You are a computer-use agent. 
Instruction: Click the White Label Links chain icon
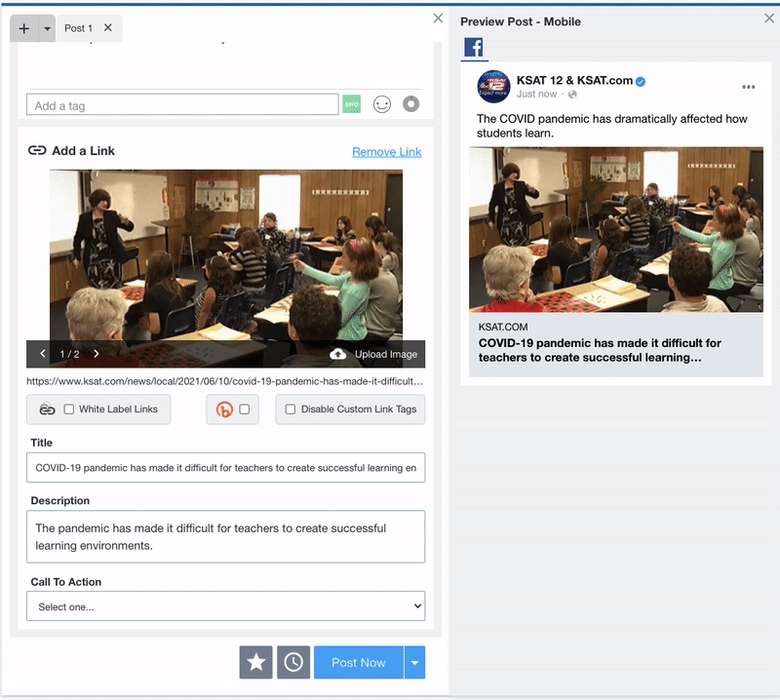coord(47,408)
